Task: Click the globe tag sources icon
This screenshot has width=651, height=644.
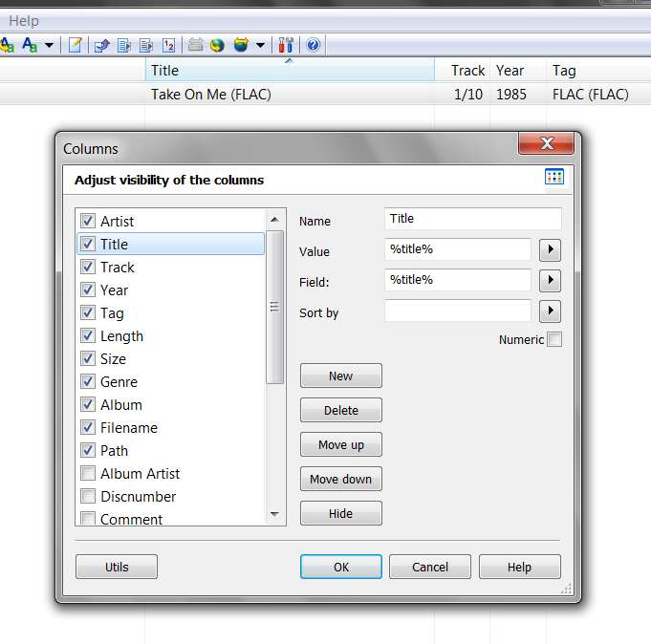Action: coord(217,45)
